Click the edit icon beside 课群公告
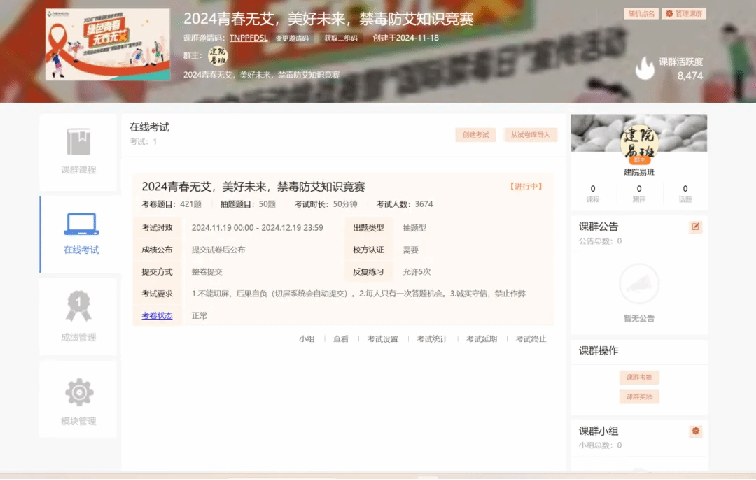The height and width of the screenshot is (480, 756). [x=696, y=227]
